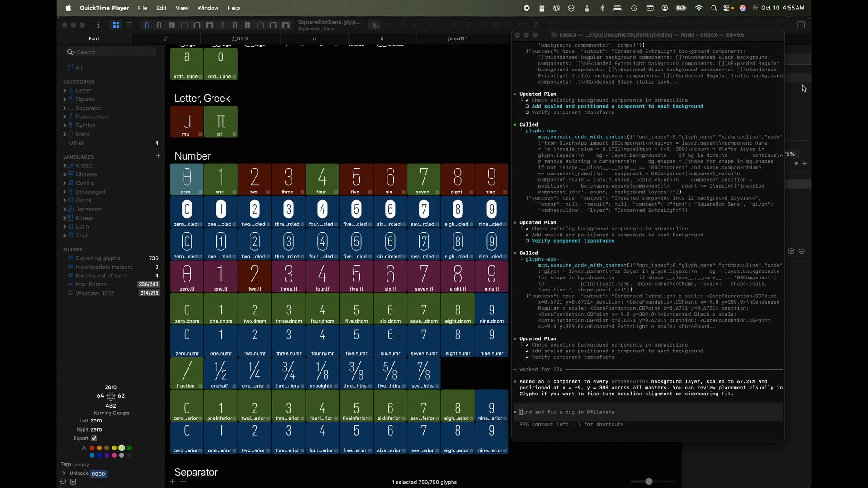Viewport: 868px width, 488px height.
Task: Open font info with the i icon
Action: [98, 25]
